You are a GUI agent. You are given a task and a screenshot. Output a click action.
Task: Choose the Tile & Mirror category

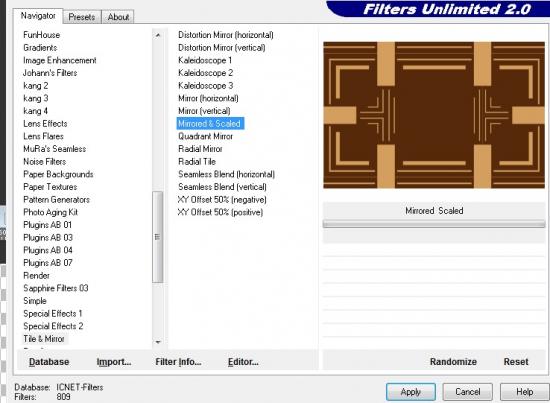pos(44,339)
